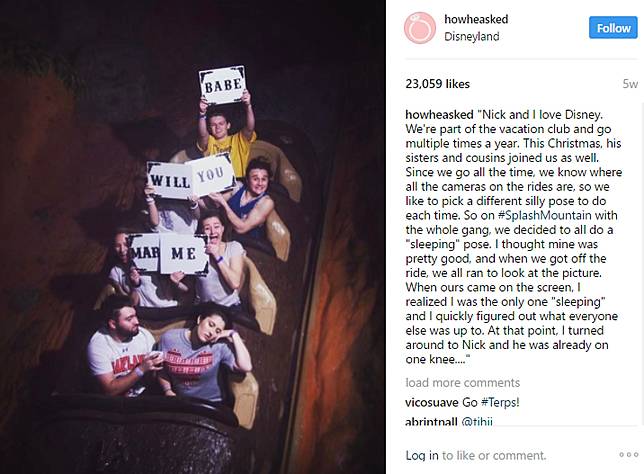Follow the howheasked account
Viewport: 644px width, 474px height.
pos(613,28)
